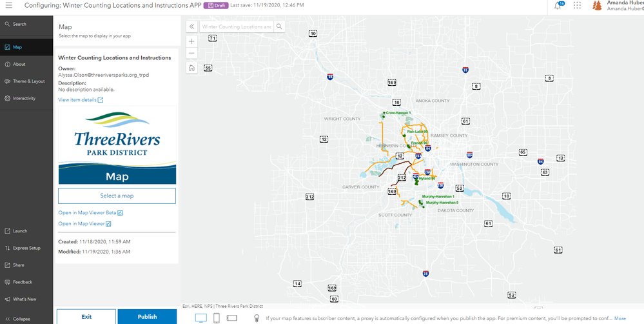Open the hamburger menu at top left
The height and width of the screenshot is (324, 644).
point(9,5)
